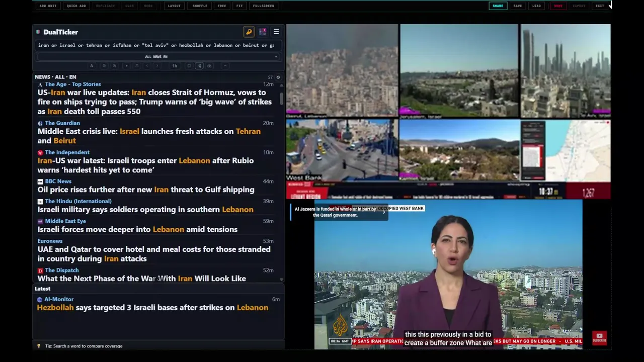The width and height of the screenshot is (644, 362).
Task: Enter FULLSCREEN mode from the top bar
Action: pyautogui.click(x=264, y=6)
